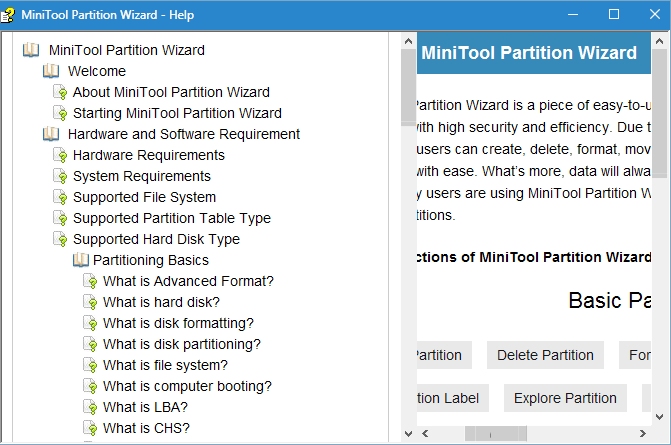671x445 pixels.
Task: Open What is Advanced Format? topic
Action: [x=188, y=281]
